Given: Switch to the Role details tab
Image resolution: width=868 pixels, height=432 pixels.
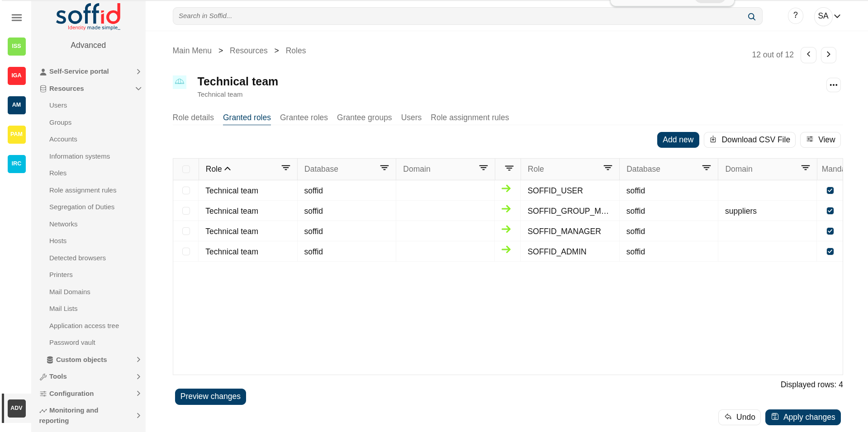Looking at the screenshot, I should point(193,117).
